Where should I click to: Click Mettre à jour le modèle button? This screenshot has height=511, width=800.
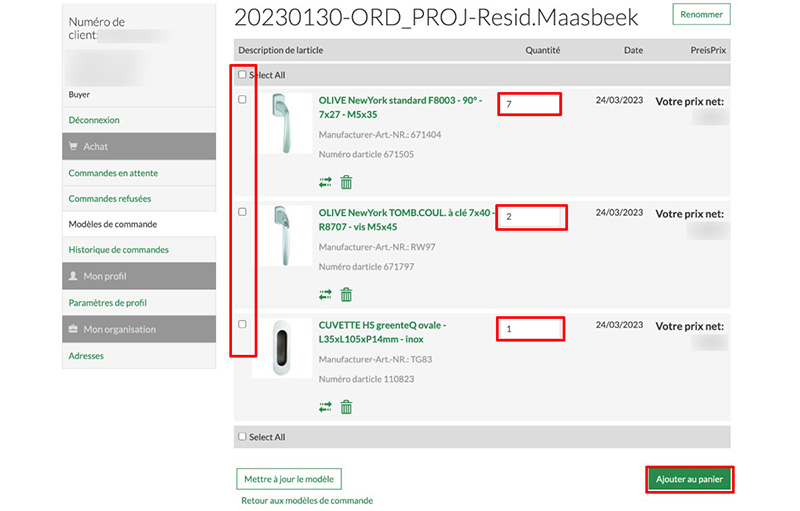tap(289, 479)
